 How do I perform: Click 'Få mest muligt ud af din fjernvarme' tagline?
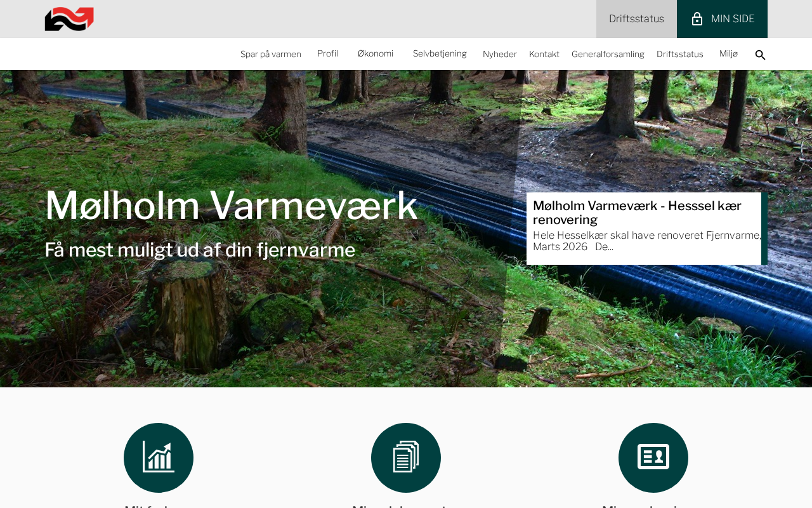tap(200, 250)
